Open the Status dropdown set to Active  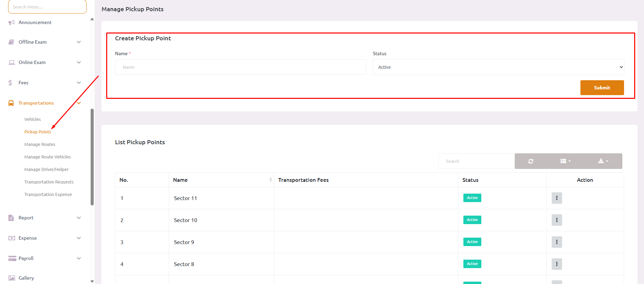click(x=498, y=67)
